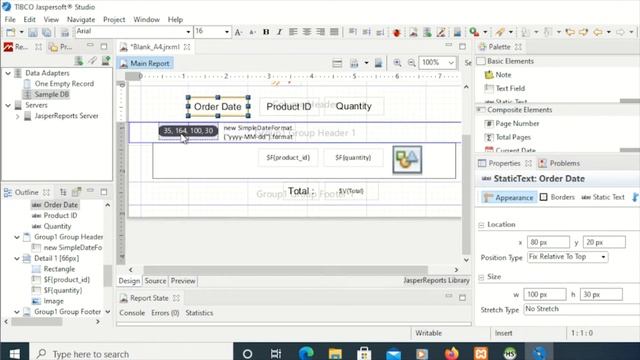Zoom out on the report canvas
This screenshot has width=640, height=360.
(411, 63)
